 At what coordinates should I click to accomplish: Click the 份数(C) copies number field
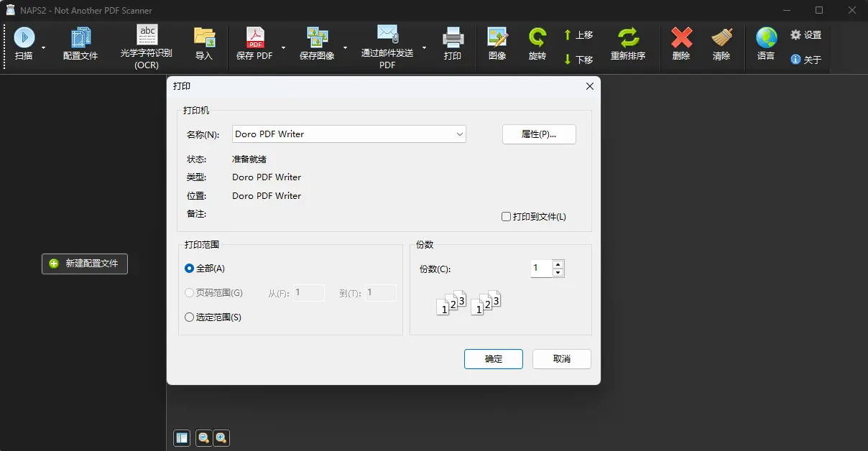coord(541,269)
